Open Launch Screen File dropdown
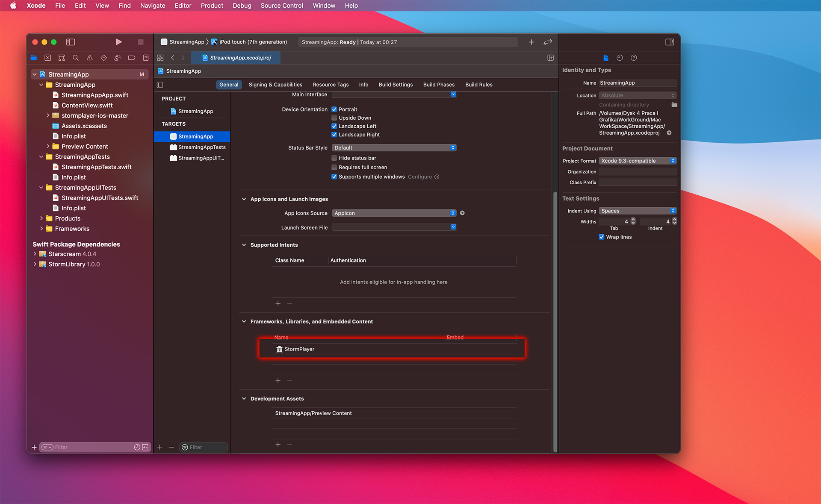821x504 pixels. [394, 227]
